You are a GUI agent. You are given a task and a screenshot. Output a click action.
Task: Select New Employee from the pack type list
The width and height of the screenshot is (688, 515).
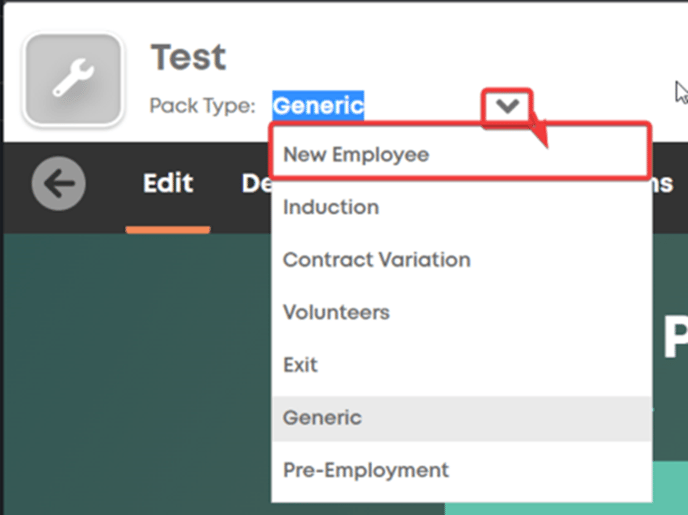(x=461, y=154)
